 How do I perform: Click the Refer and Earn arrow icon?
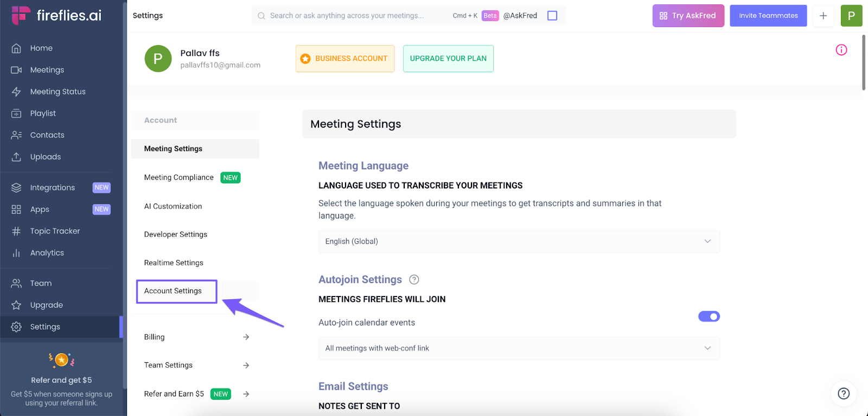[246, 394]
